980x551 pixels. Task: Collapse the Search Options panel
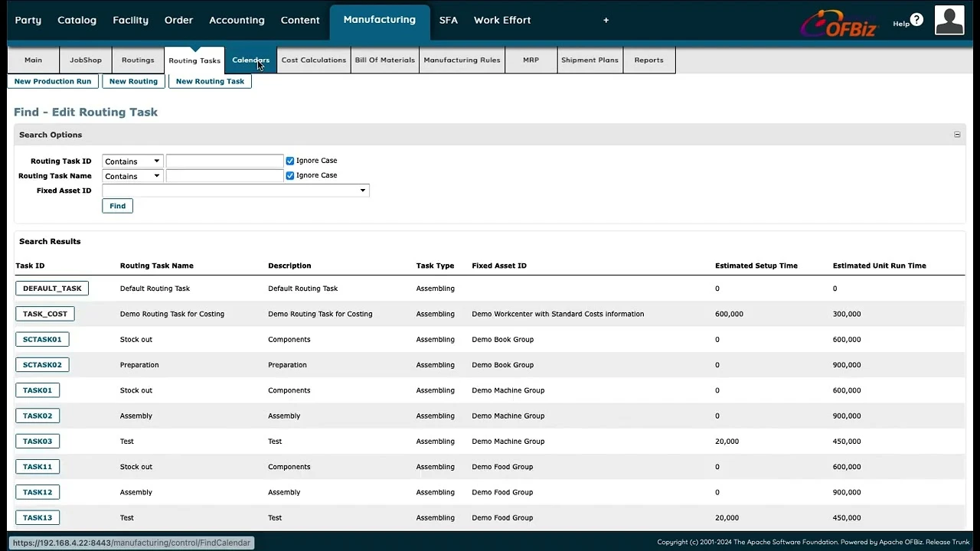[957, 135]
